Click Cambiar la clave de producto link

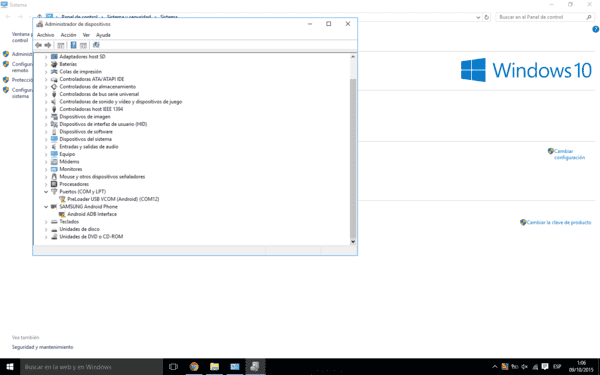click(x=559, y=222)
